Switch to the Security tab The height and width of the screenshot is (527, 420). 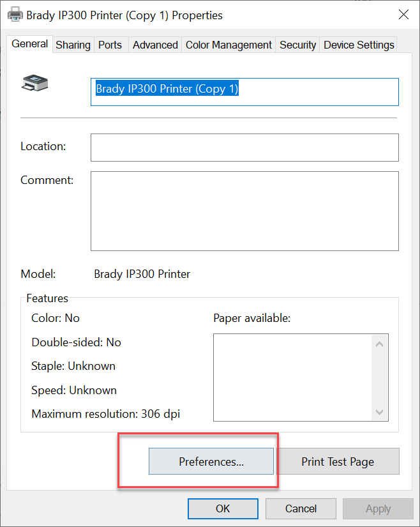click(x=297, y=45)
